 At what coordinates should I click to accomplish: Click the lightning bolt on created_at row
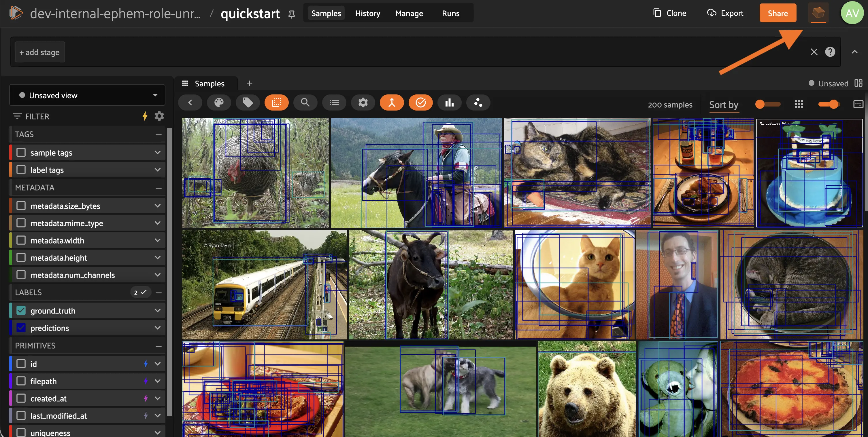[146, 398]
